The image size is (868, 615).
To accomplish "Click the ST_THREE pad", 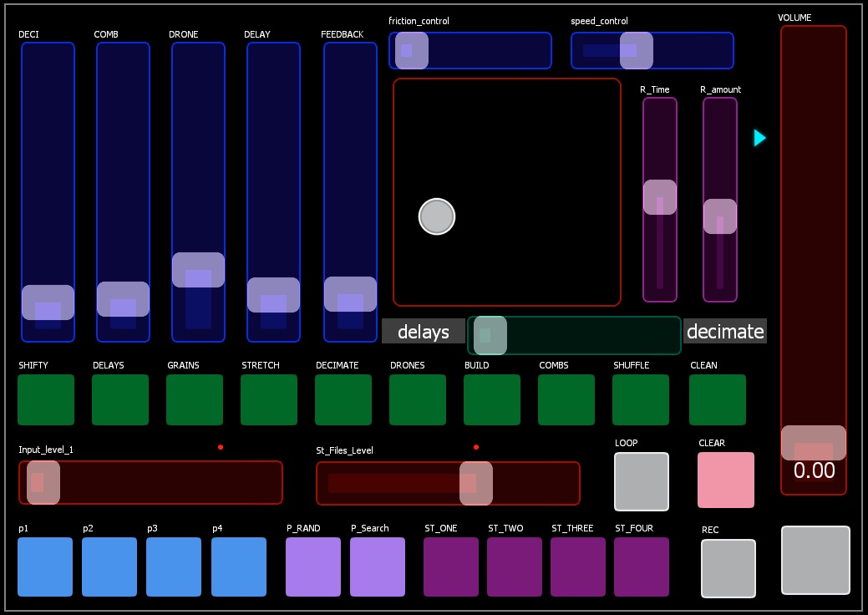I will pos(578,567).
